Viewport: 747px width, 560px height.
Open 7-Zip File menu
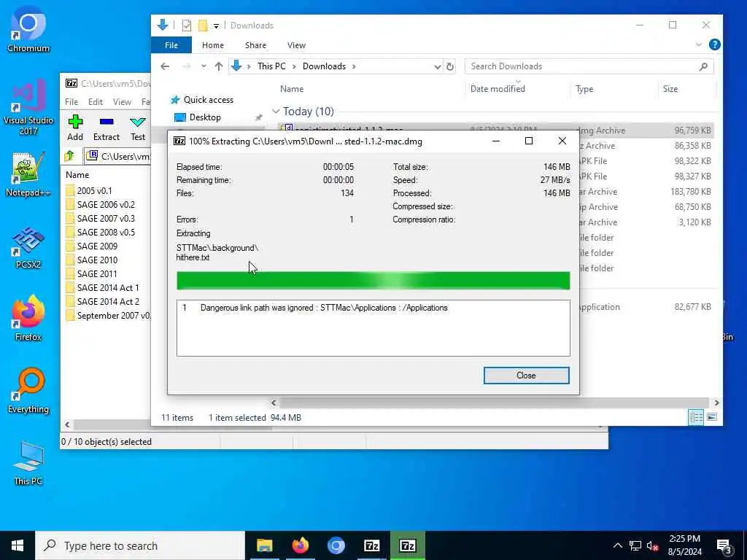coord(71,102)
